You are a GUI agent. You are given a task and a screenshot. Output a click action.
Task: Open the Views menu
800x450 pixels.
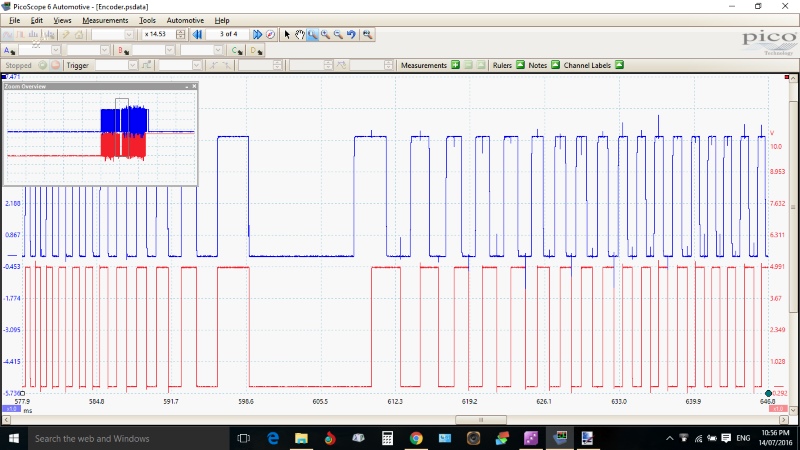62,20
